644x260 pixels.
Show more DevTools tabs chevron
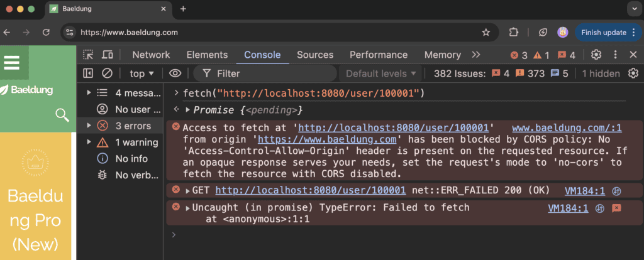(x=476, y=55)
